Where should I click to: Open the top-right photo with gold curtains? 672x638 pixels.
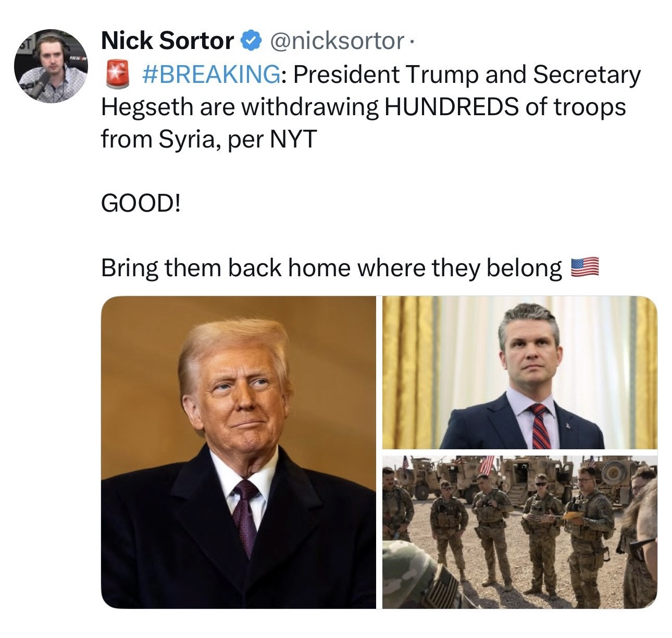520,372
